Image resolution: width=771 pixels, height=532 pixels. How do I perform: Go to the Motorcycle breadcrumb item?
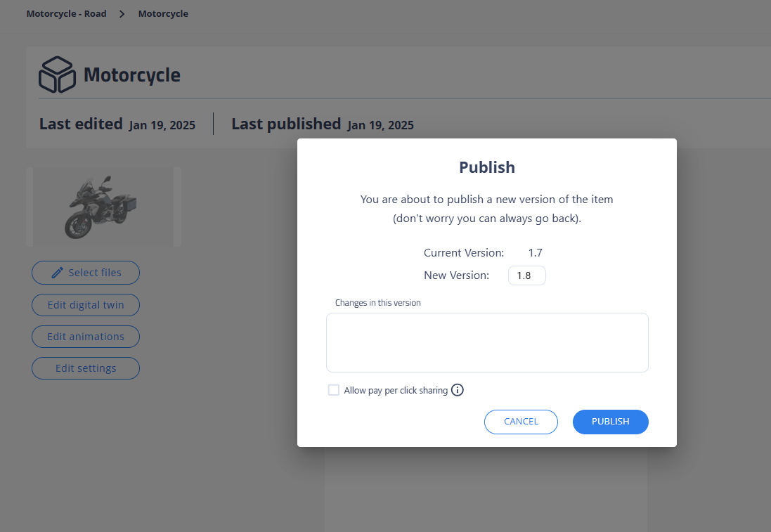pos(163,14)
